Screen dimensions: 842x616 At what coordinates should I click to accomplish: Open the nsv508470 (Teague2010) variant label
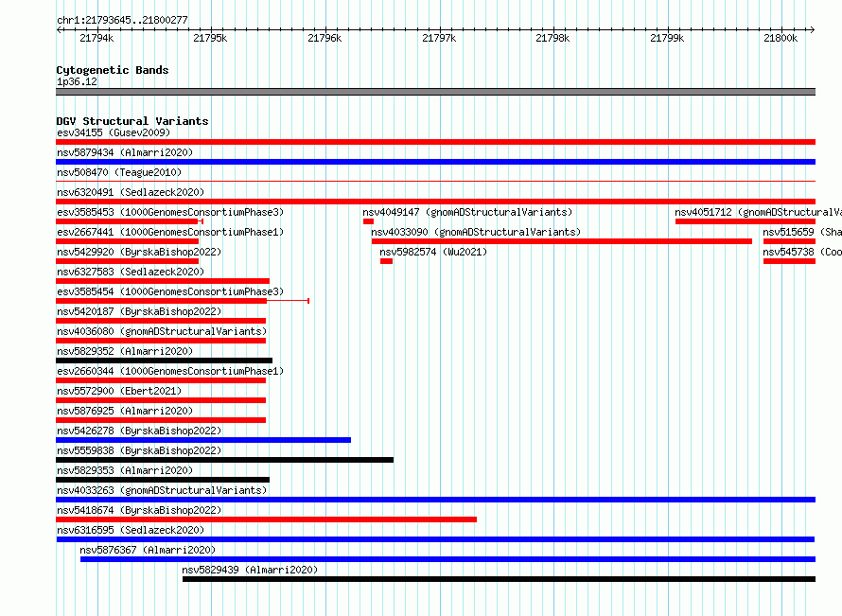[x=119, y=172]
